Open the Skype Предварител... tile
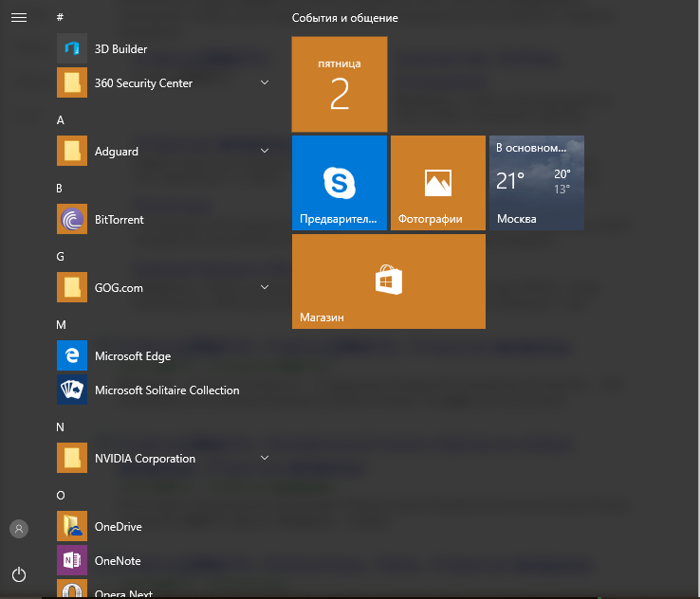Screen dimensions: 700x599 click(340, 183)
